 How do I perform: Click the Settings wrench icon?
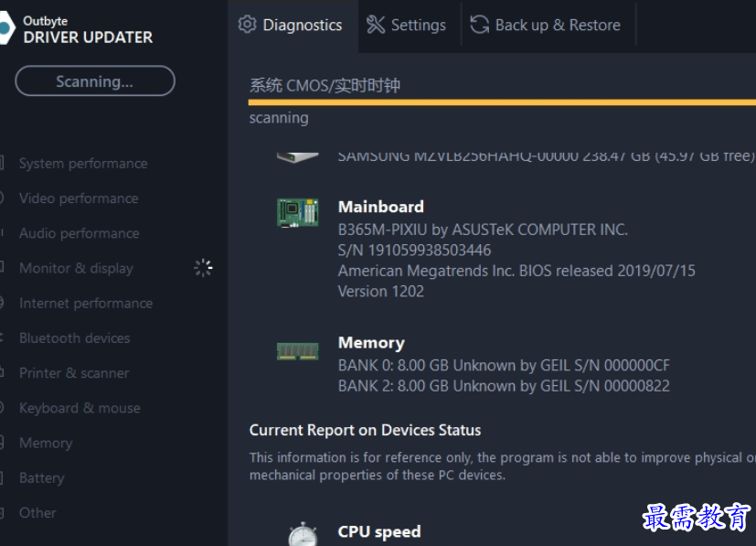point(376,25)
